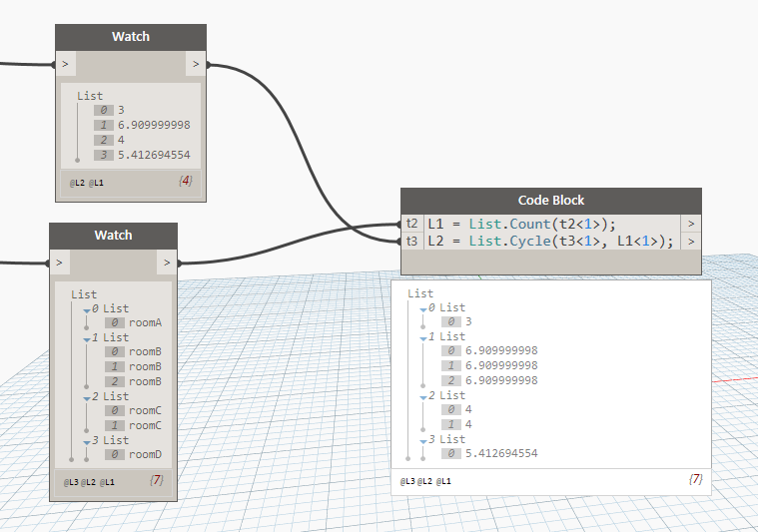Screen dimensions: 758x532
Task: Collapse the 3 List in the Code Block preview
Action: (423, 440)
